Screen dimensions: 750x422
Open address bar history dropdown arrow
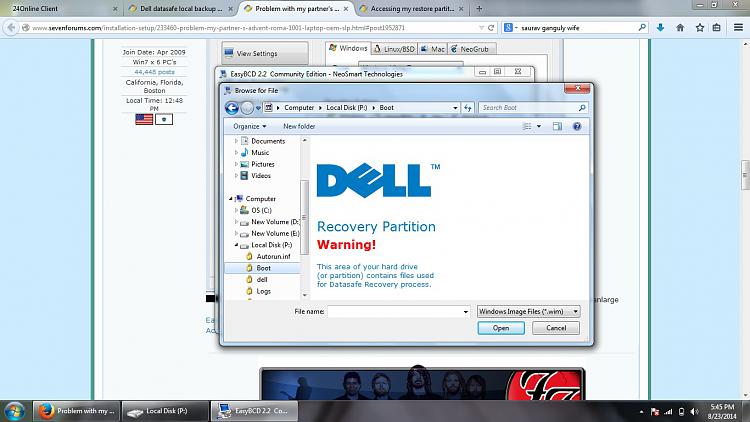coord(455,108)
